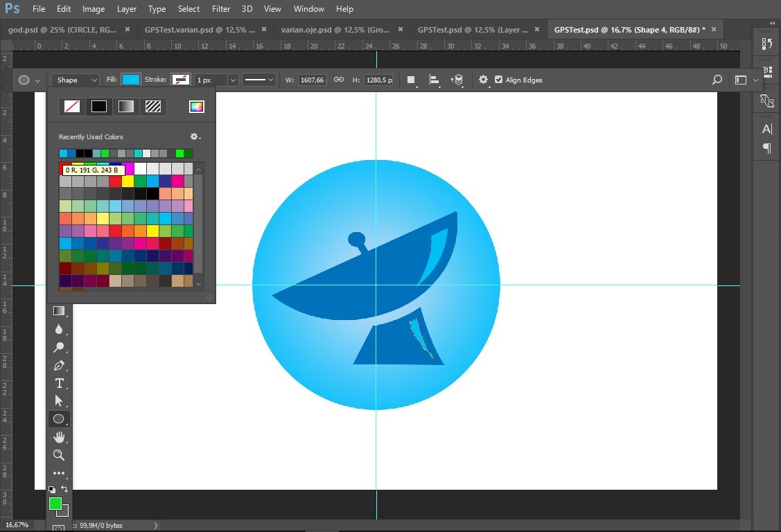Select the Ellipse shape tool in toolbar
Screen dimensions: 781x532
pos(59,419)
